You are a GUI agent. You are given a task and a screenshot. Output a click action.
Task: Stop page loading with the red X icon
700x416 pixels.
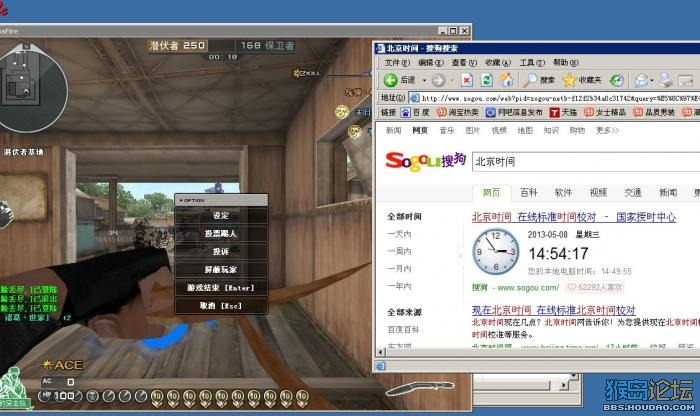467,80
